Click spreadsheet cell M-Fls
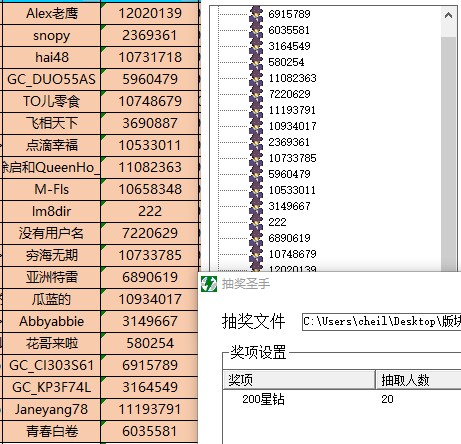The width and height of the screenshot is (461, 444). point(51,189)
